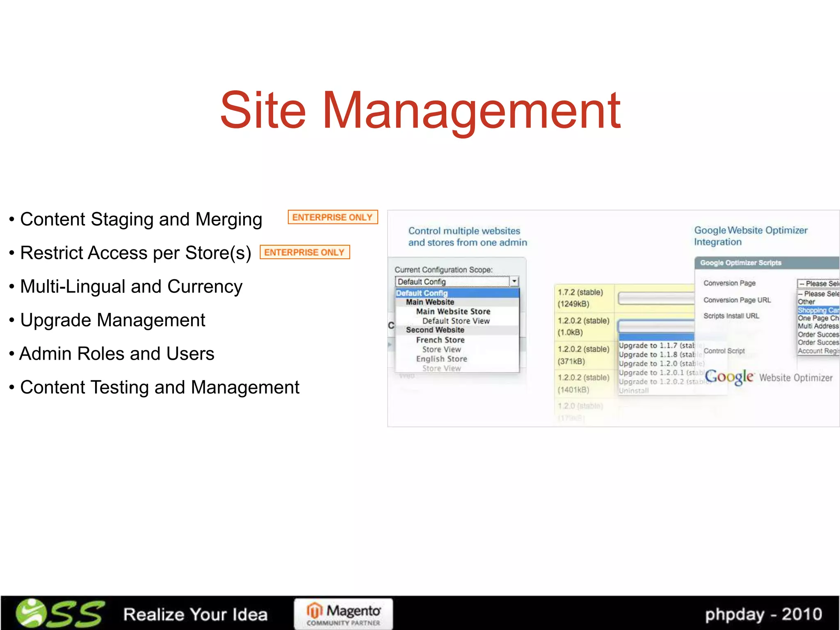Click the first ENTERPRISE ONLY badge
Viewport: 840px width, 630px height.
[333, 217]
